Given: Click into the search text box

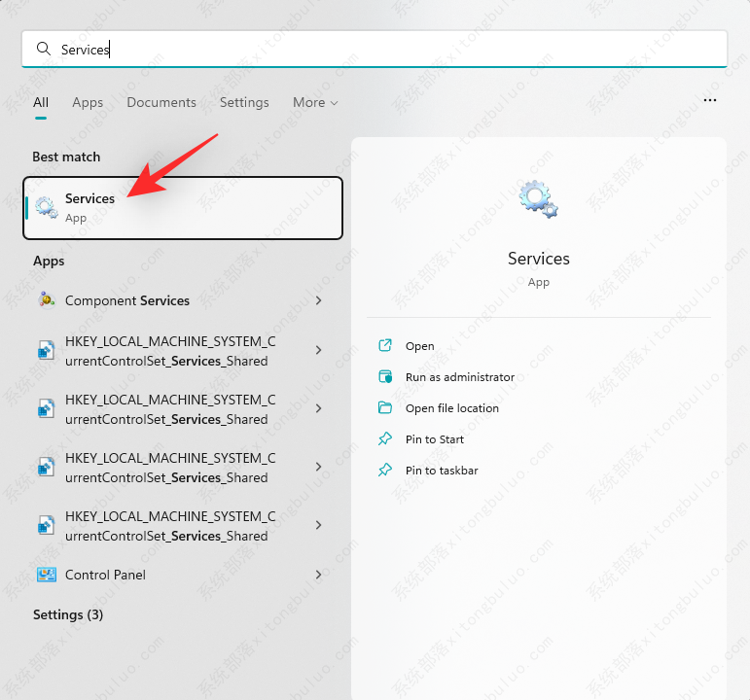Looking at the screenshot, I should pyautogui.click(x=389, y=49).
